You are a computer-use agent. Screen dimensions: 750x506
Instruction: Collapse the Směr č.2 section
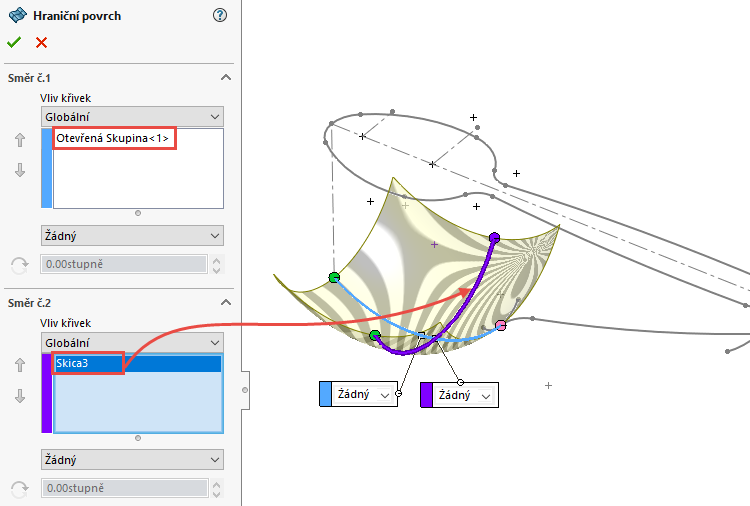click(226, 302)
